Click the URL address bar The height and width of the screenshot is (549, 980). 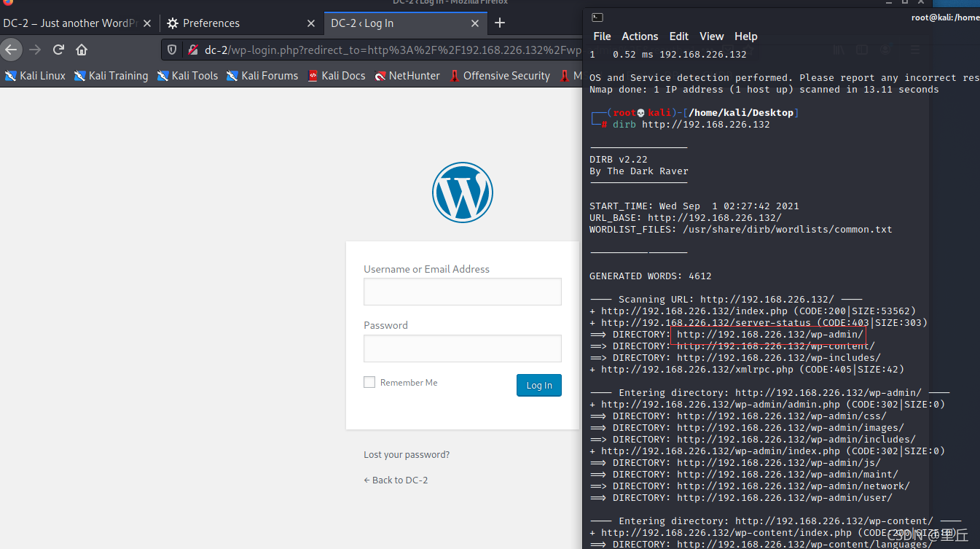[393, 50]
